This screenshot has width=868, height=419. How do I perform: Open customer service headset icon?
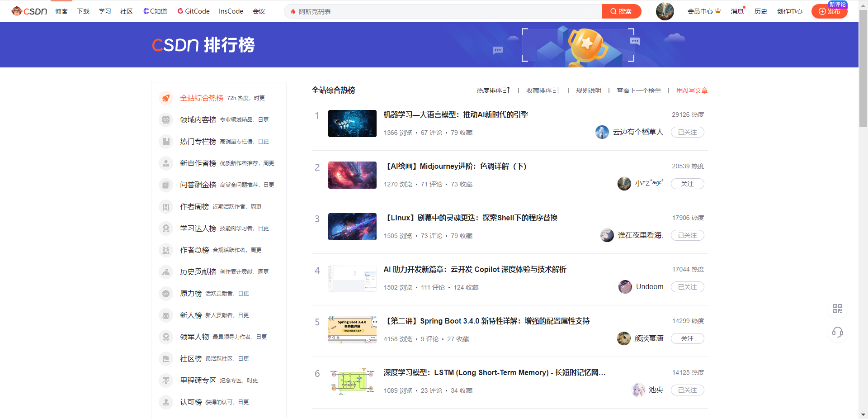838,333
